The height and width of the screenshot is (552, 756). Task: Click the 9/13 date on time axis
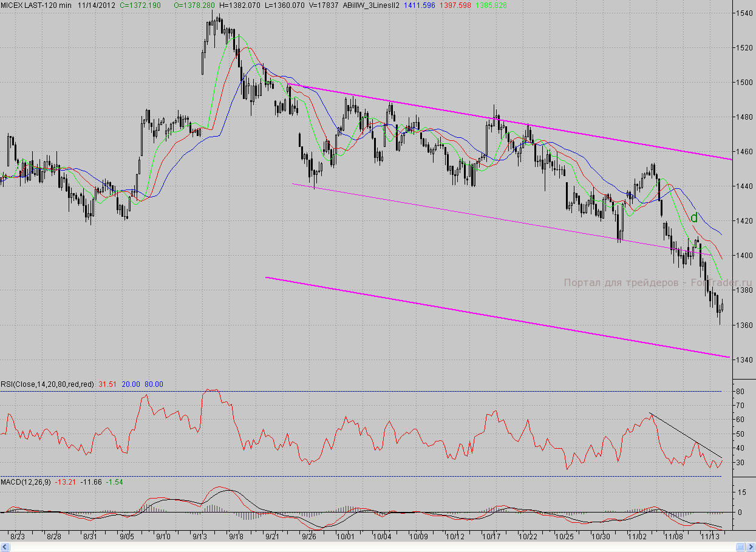200,537
